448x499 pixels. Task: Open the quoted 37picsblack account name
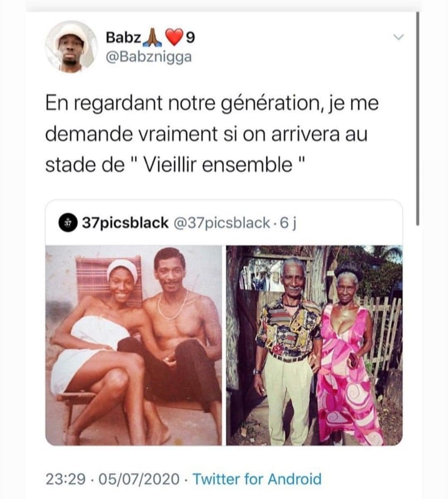coord(125,223)
